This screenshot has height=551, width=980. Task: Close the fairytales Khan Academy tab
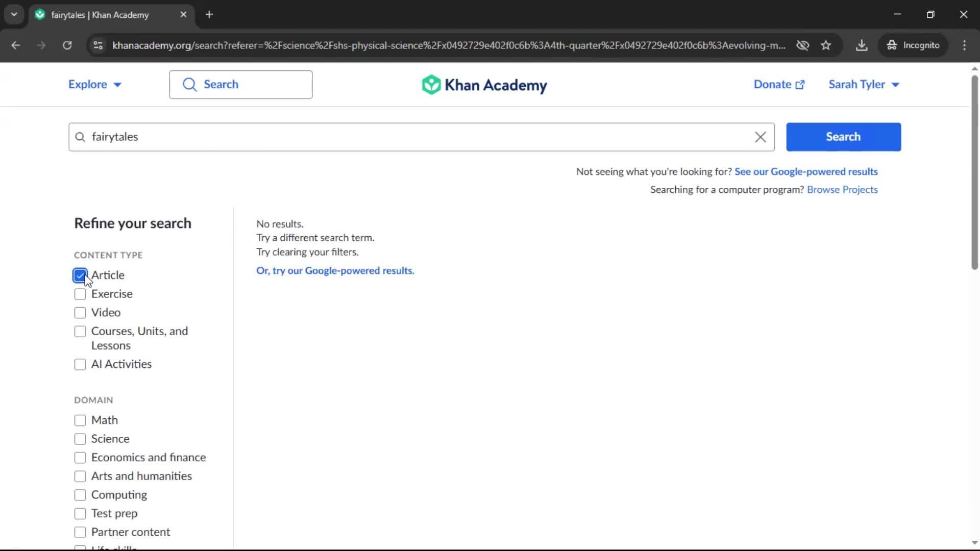183,15
